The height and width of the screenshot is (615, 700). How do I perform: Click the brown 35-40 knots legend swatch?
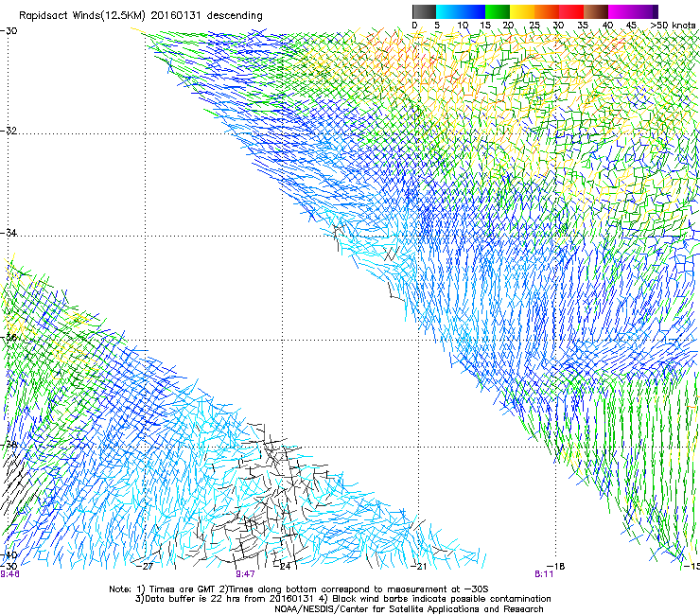click(x=596, y=11)
